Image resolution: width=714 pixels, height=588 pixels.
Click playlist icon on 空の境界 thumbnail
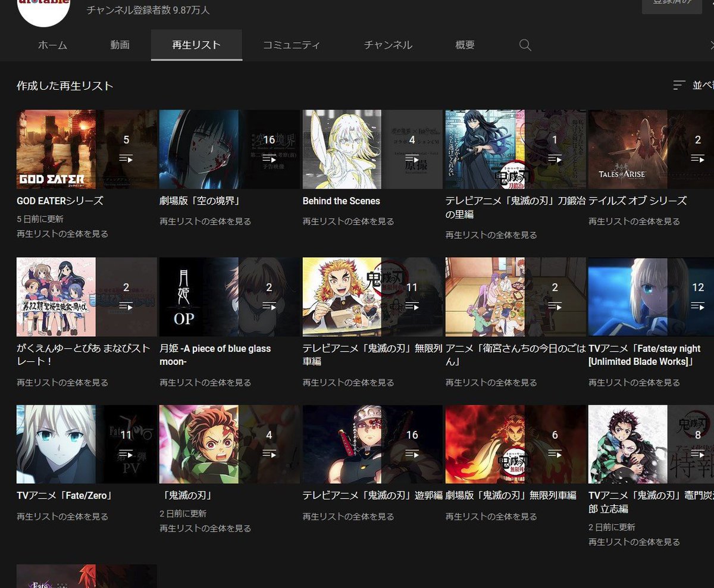(x=269, y=158)
